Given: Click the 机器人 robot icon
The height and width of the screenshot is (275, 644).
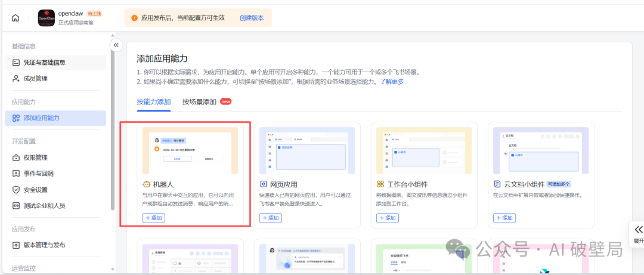Looking at the screenshot, I should coord(147,184).
